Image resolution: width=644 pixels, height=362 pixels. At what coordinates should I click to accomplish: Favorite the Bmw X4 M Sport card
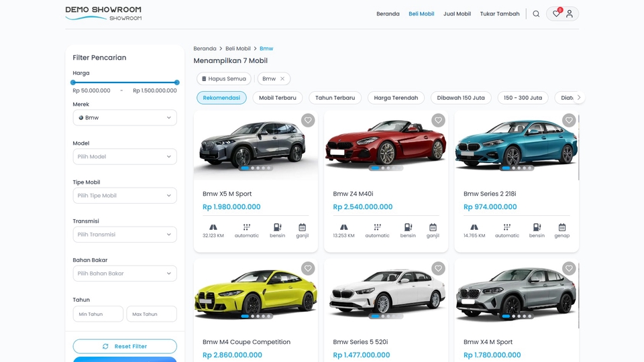(569, 268)
